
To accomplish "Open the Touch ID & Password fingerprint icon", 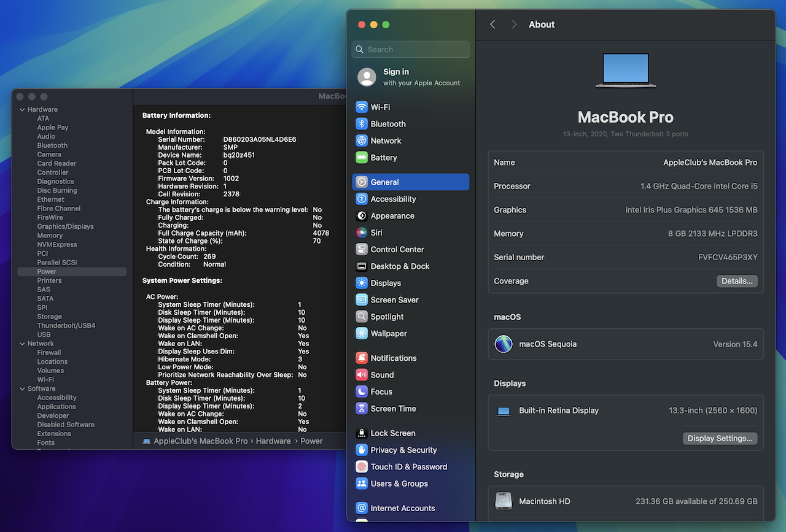I will 362,467.
